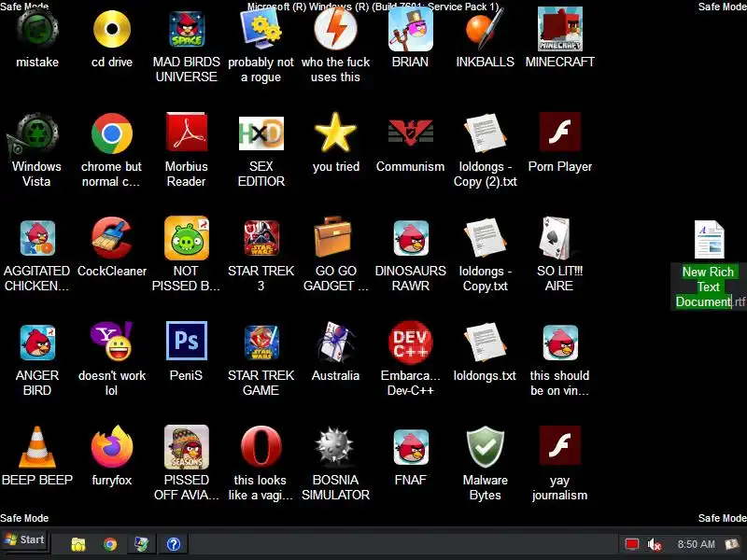
Task: Select the 'you tried' star icon
Action: pos(336,133)
